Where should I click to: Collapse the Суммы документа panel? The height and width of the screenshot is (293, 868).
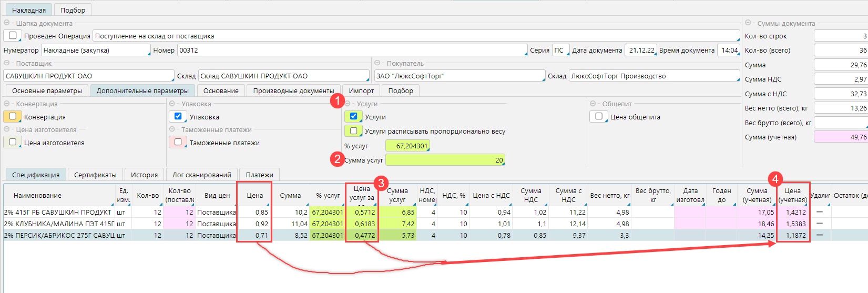pyautogui.click(x=748, y=23)
